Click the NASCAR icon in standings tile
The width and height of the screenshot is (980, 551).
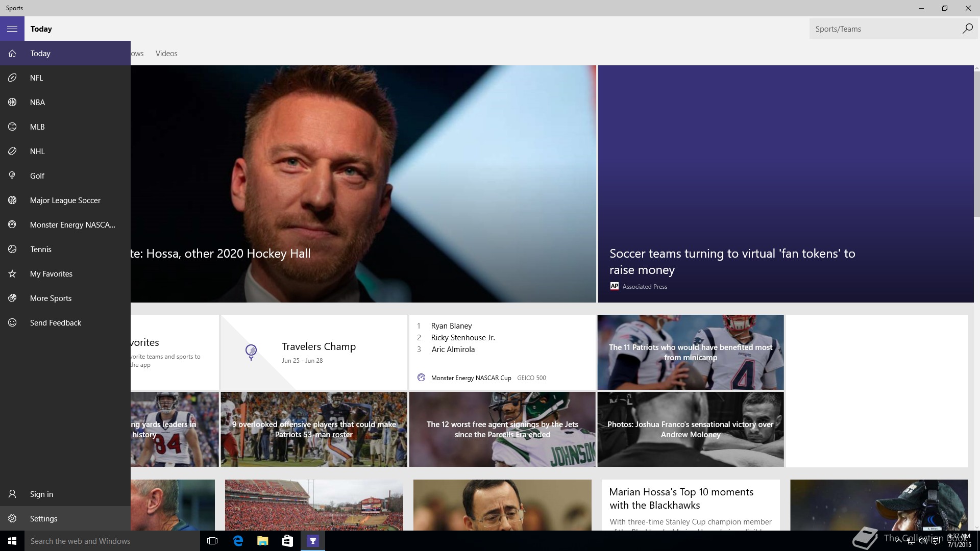(x=421, y=378)
